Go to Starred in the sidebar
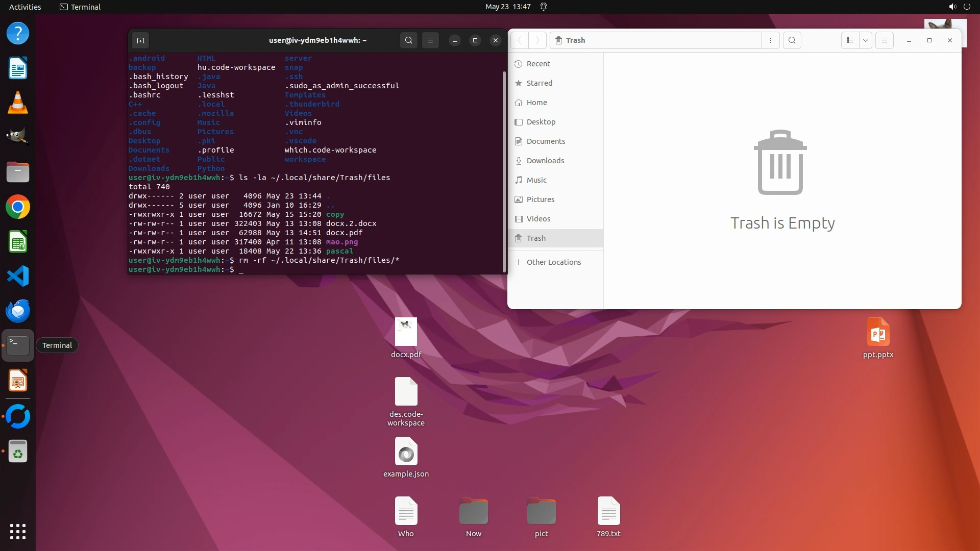Screen dimensions: 980x551 539,83
